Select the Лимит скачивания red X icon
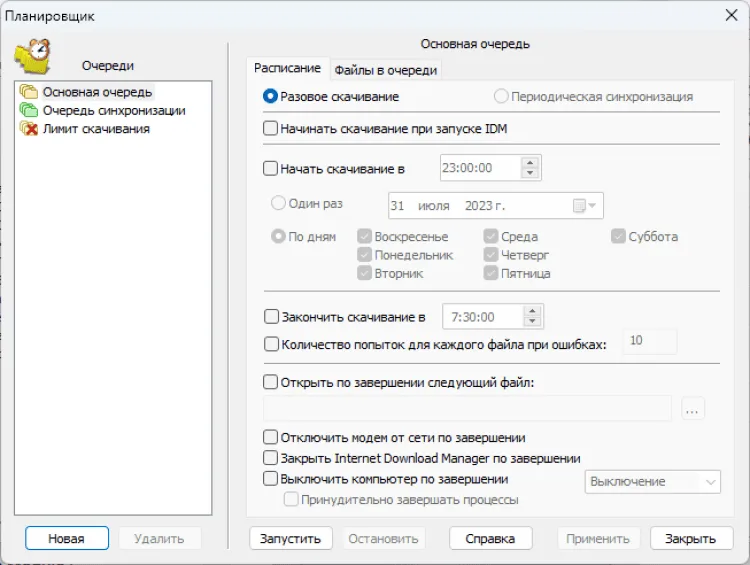This screenshot has height=565, width=750. pos(28,129)
